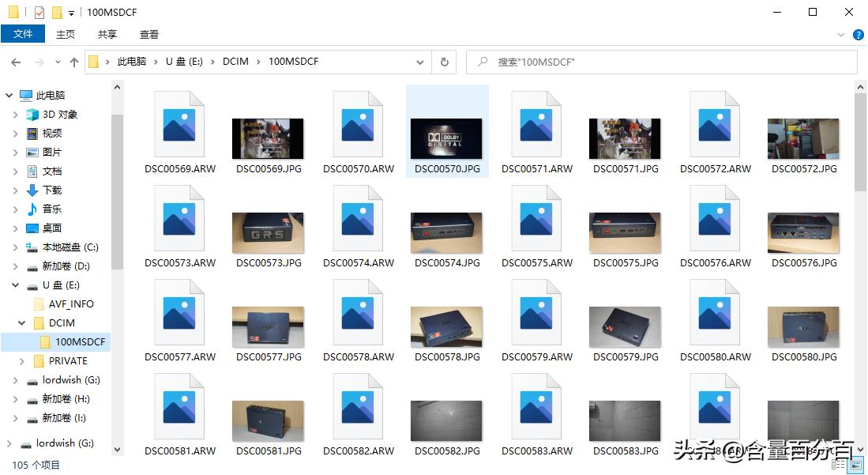Viewport: 868px width, 475px height.
Task: Select DSC00578.ARW file icon
Action: 358,313
